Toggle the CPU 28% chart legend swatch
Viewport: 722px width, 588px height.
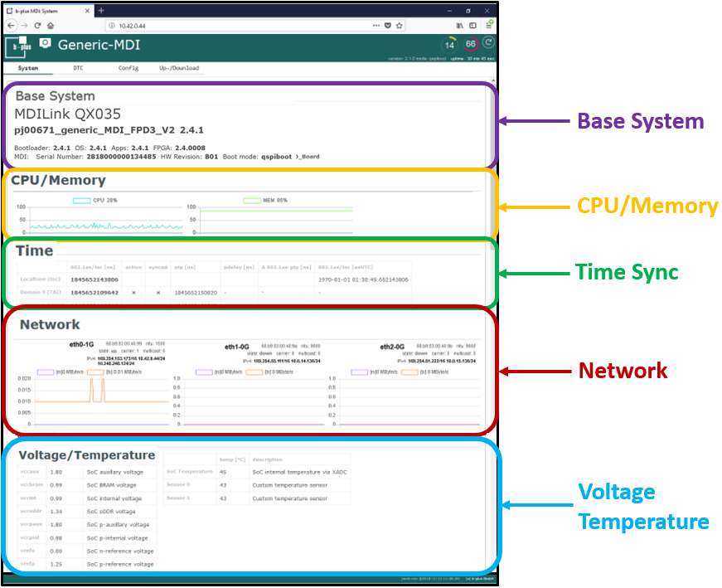(x=81, y=201)
